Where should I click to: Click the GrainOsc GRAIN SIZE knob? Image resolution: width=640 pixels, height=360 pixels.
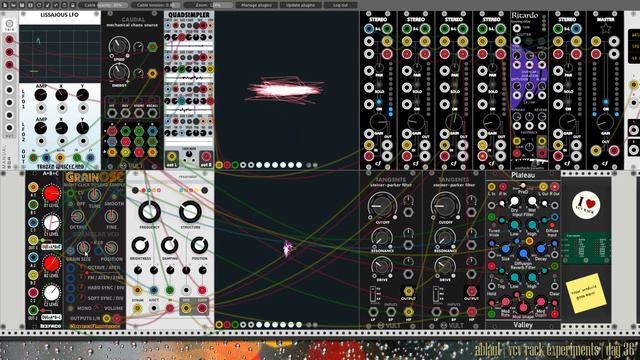coord(83,247)
